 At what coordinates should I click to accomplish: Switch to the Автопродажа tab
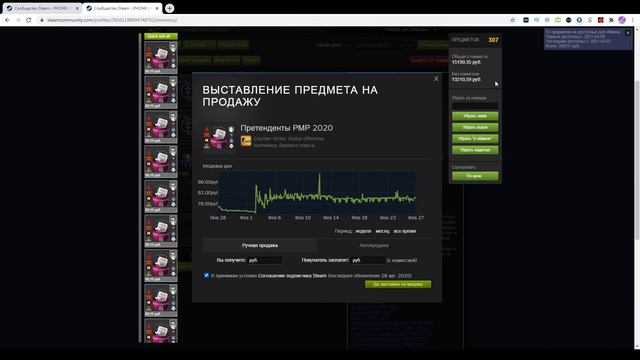click(x=374, y=245)
